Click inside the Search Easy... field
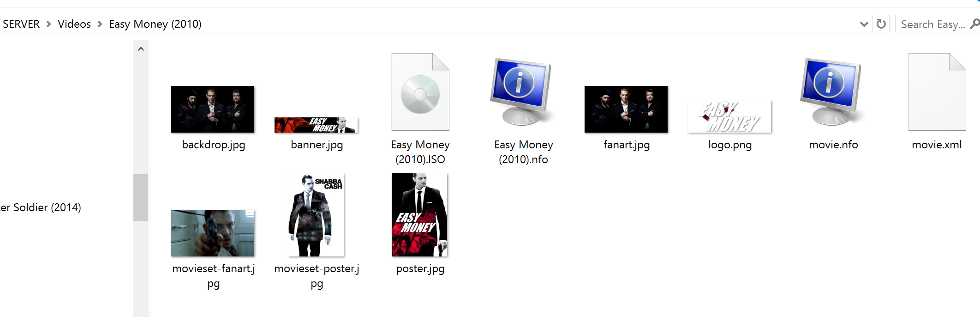This screenshot has height=317, width=980. [932, 24]
